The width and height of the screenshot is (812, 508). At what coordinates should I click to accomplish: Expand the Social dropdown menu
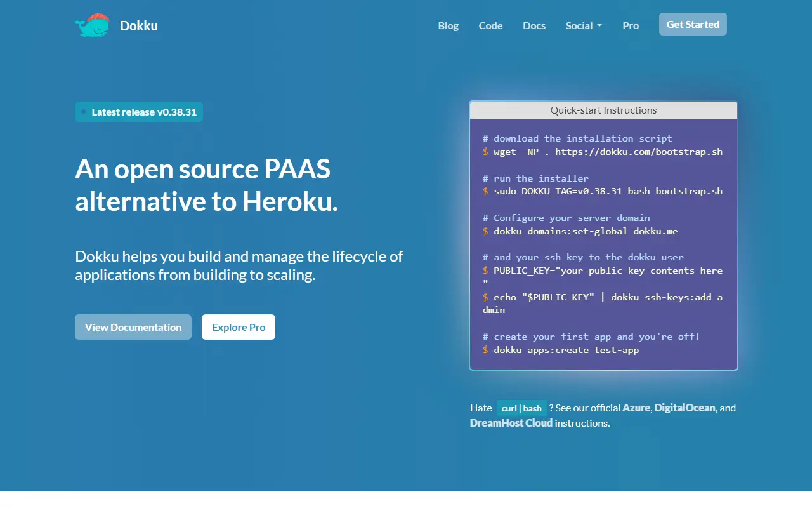[x=584, y=25]
